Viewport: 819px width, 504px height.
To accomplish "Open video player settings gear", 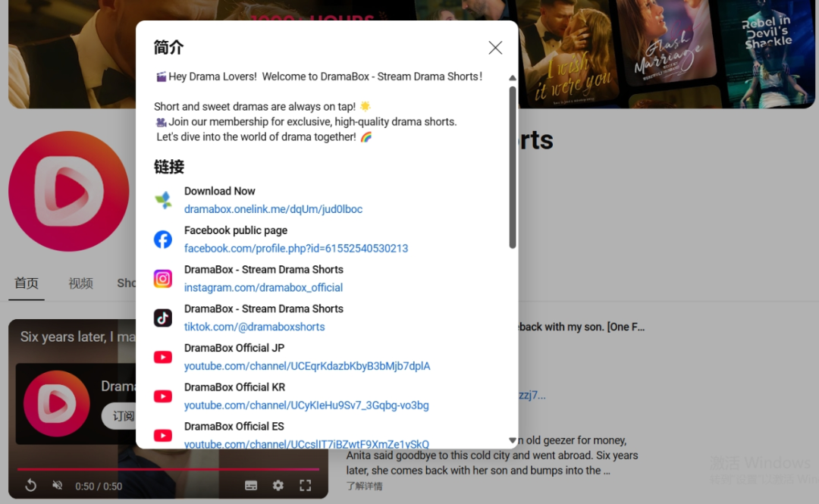I will 278,485.
